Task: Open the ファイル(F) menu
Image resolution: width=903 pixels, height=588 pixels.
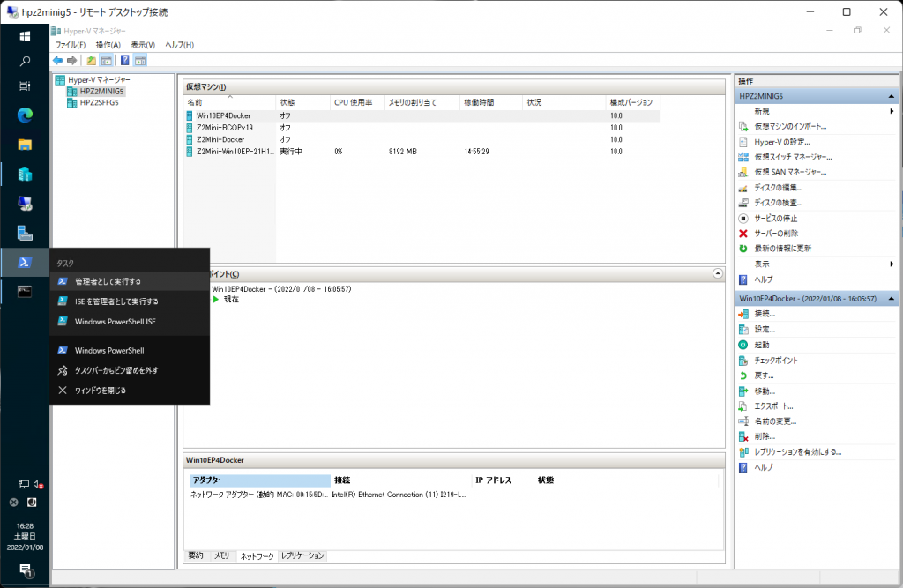Action: pyautogui.click(x=71, y=45)
